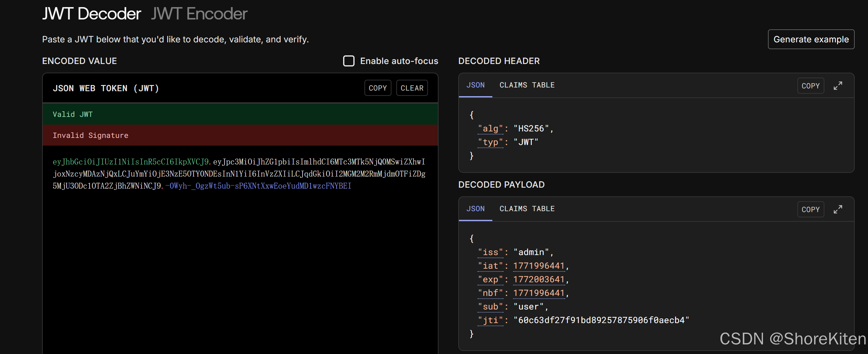Copy the decoded payload JSON
Image resolution: width=868 pixels, height=354 pixels.
tap(810, 209)
